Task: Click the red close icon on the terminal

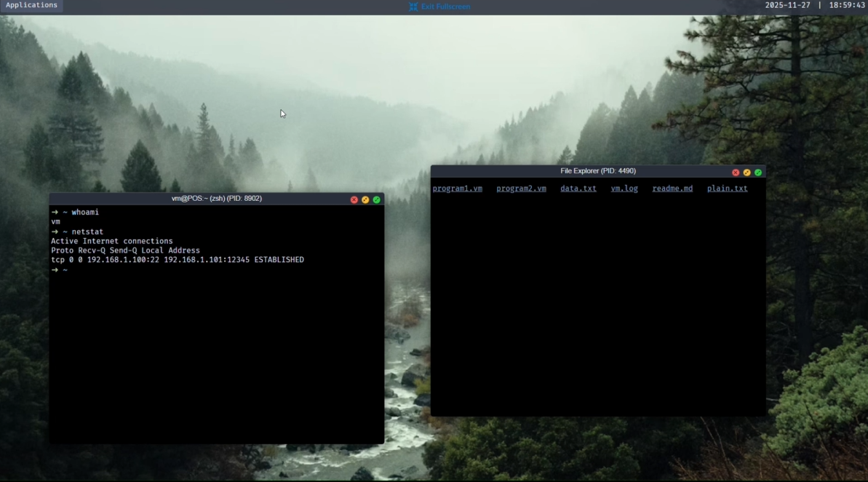Action: coord(354,199)
